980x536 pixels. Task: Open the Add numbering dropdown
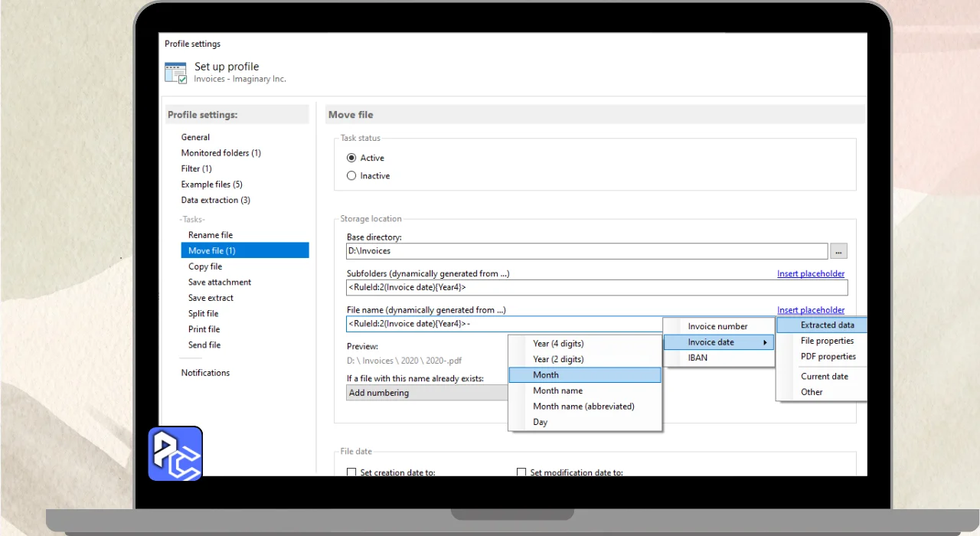click(426, 393)
